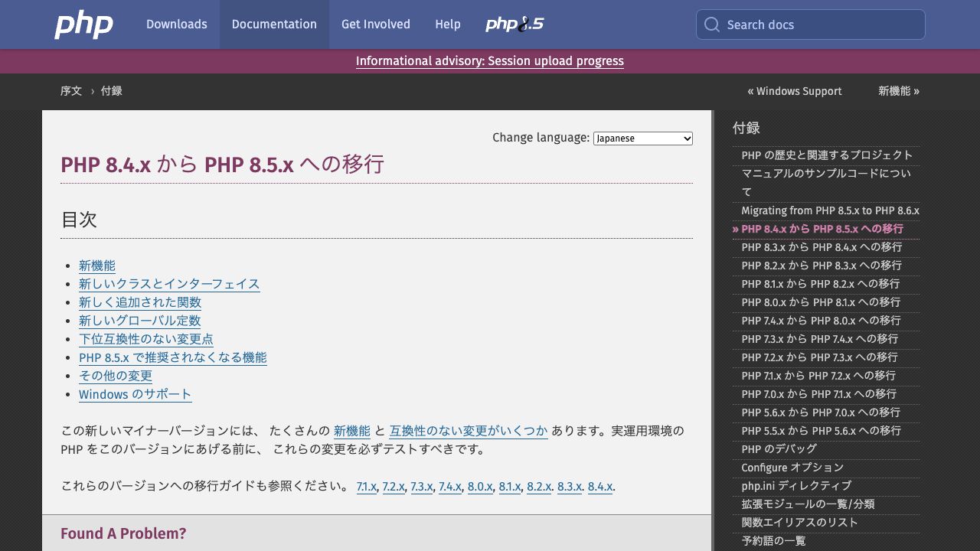The image size is (980, 551).
Task: Open PHP 8.5.x で推奨されなくなる機能 link
Action: tap(173, 357)
